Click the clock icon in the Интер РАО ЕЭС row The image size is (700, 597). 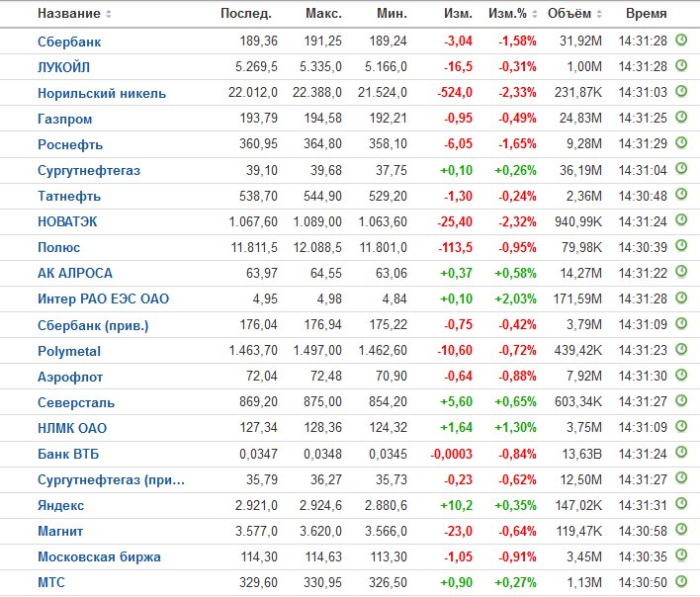(681, 298)
